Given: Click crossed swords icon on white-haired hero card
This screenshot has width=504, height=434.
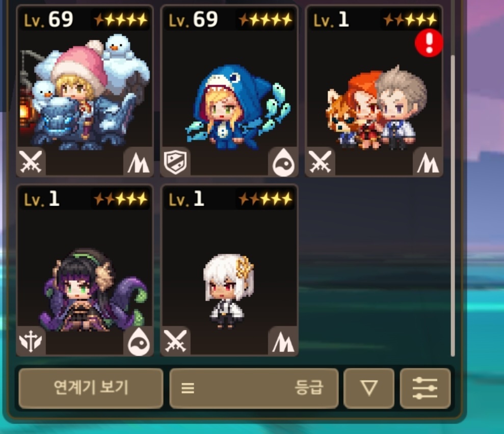Looking at the screenshot, I should pos(175,341).
